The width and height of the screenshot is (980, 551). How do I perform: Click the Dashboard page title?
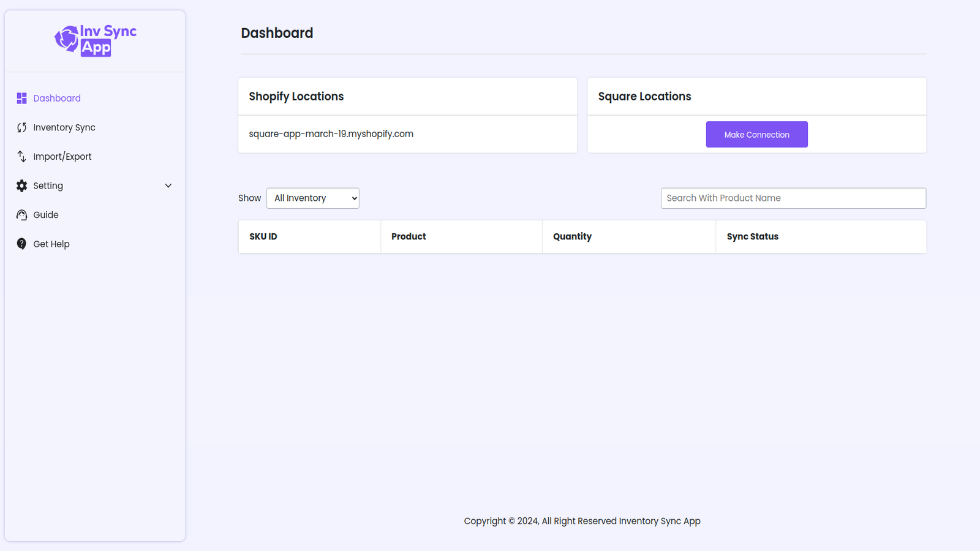coord(277,33)
